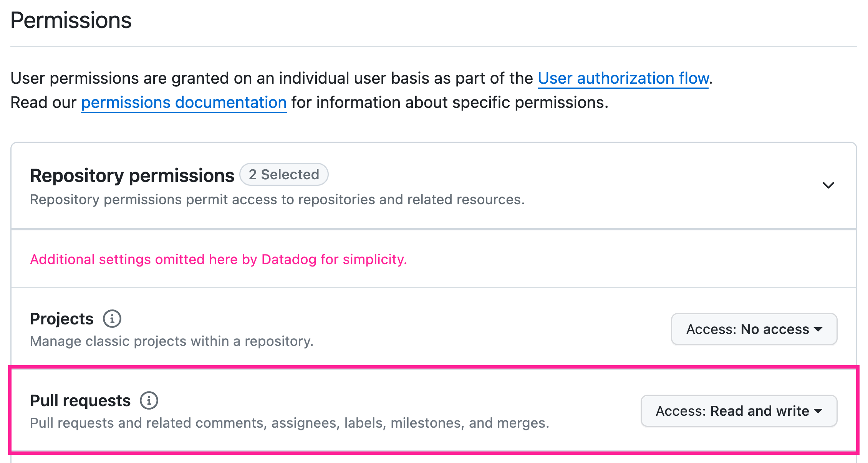Open the permissions documentation link
The width and height of the screenshot is (868, 463).
184,103
